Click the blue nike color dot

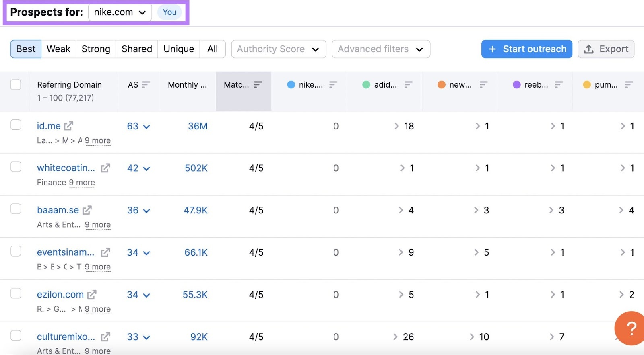pos(291,84)
